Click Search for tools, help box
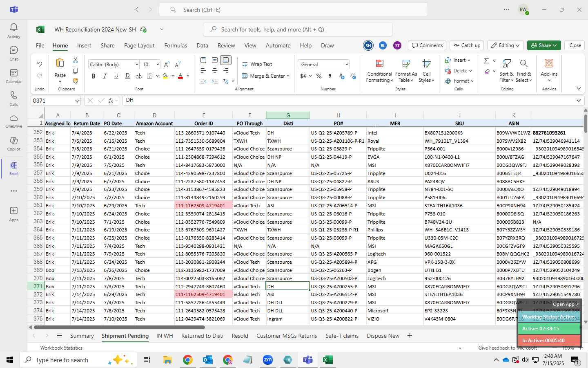The width and height of the screenshot is (588, 368). pyautogui.click(x=298, y=29)
